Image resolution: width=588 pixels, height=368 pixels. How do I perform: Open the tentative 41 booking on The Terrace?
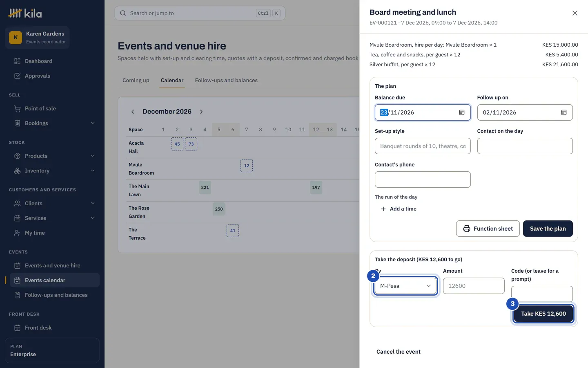click(233, 231)
